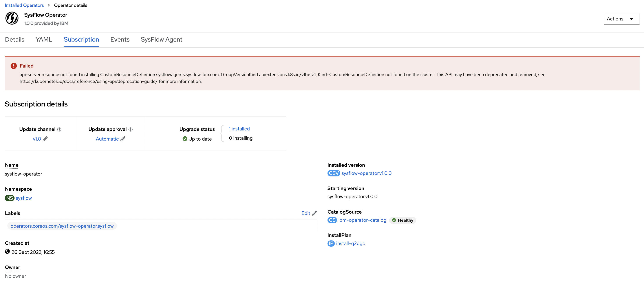This screenshot has width=644, height=293.
Task: Click the Labels field label
Action: 13,213
